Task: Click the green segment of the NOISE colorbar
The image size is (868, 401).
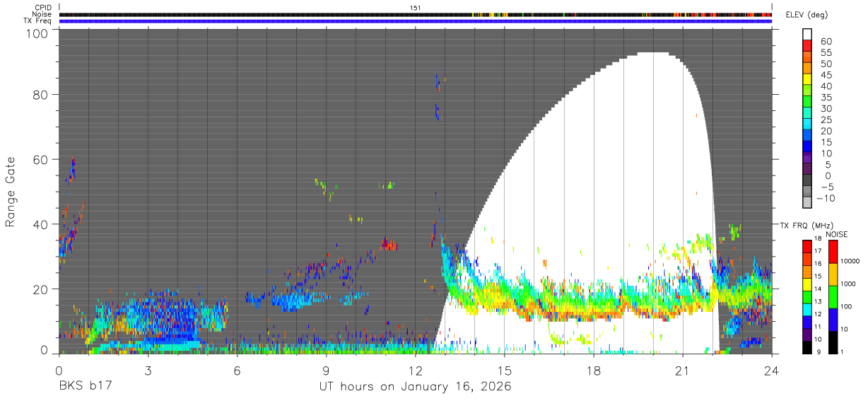Action: 833,297
